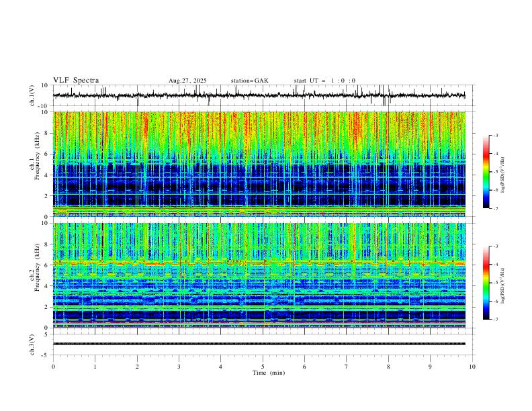Click time axis tick label "8"

[x=388, y=367]
